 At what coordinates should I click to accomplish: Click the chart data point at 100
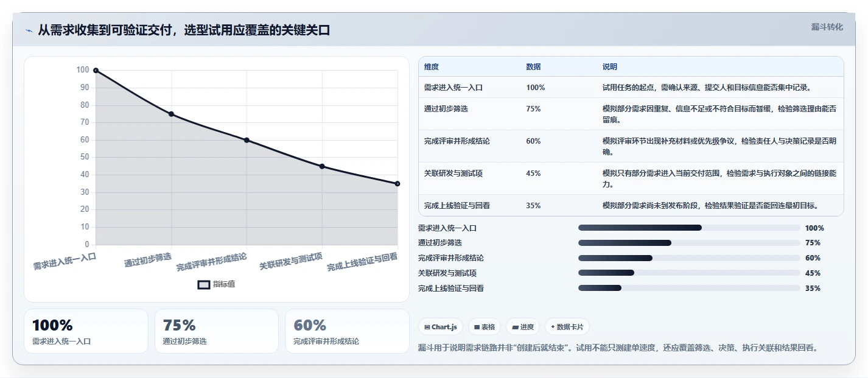coord(96,71)
